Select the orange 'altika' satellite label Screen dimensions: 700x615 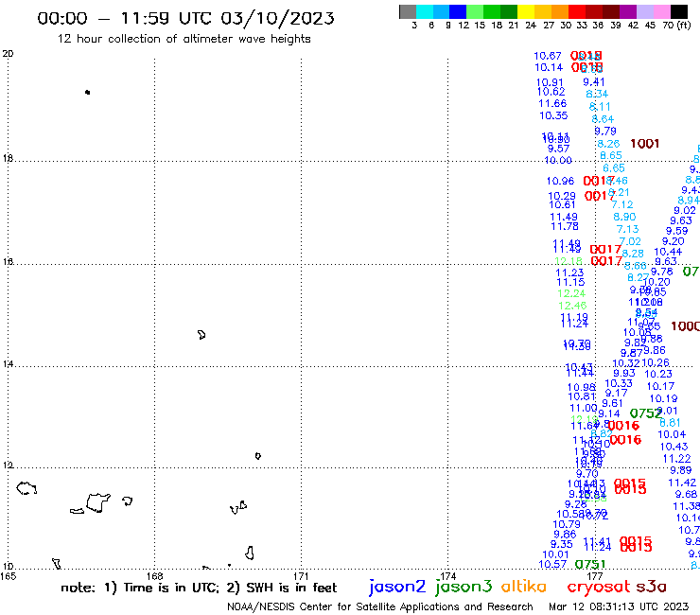click(524, 587)
